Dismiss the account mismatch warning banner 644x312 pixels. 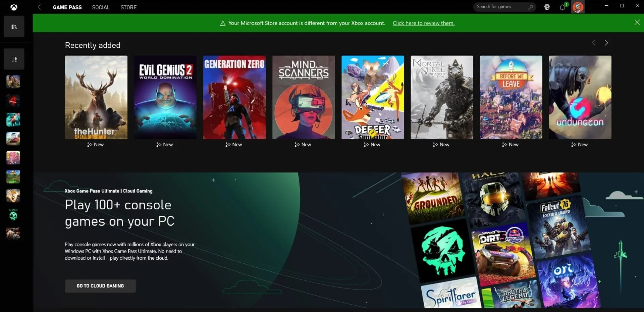637,22
